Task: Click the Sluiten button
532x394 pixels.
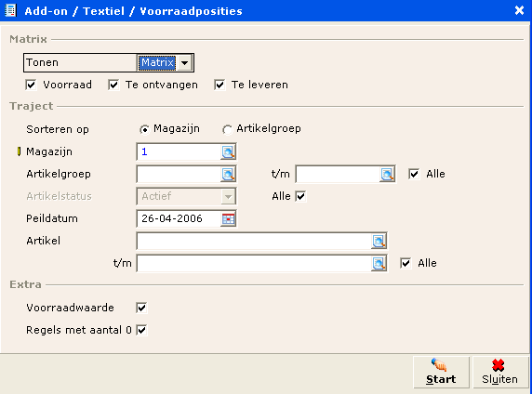Action: pos(500,372)
